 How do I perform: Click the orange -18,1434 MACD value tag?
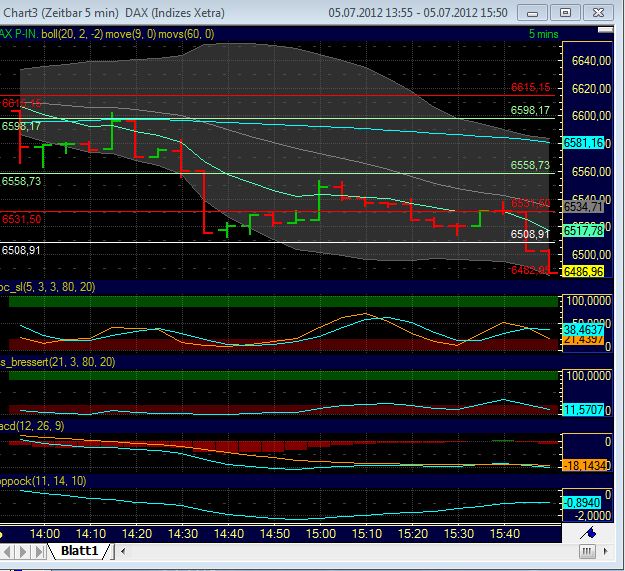pos(584,465)
